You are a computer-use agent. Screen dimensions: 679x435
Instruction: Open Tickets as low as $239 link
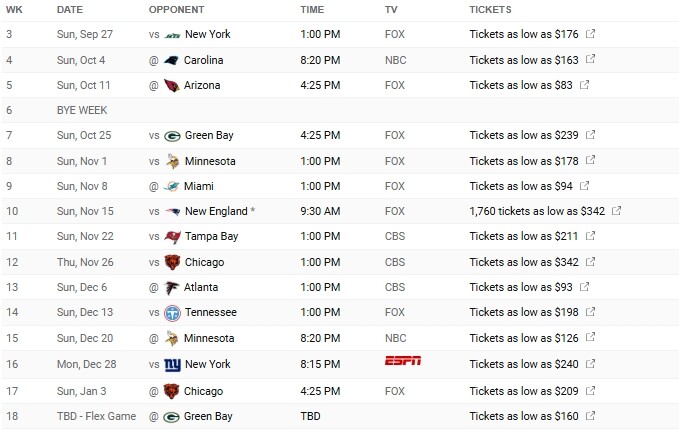click(524, 135)
